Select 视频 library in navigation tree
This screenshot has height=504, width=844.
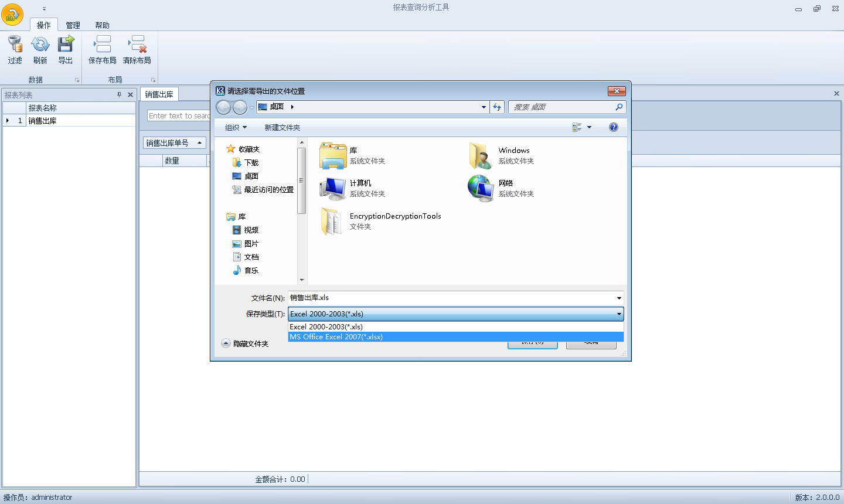pos(251,230)
